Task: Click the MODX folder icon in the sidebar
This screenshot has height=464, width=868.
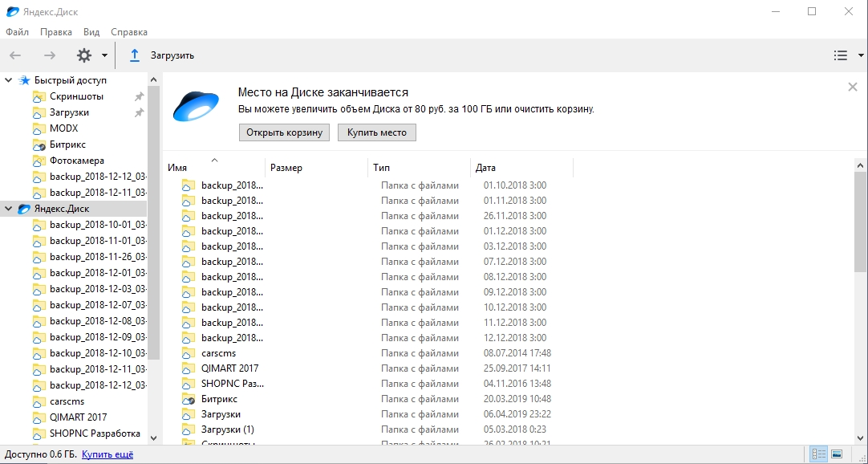Action: click(39, 129)
